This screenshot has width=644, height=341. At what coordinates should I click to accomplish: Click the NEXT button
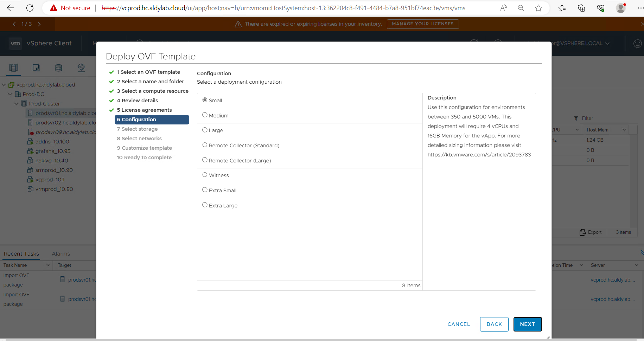click(527, 324)
